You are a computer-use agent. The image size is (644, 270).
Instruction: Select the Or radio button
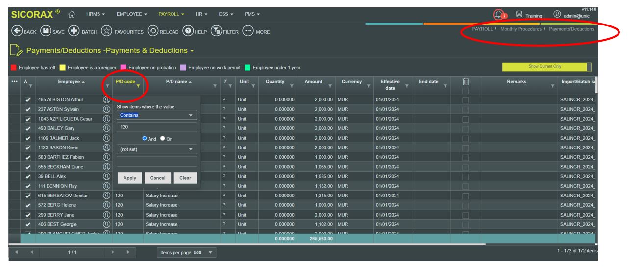coord(163,139)
